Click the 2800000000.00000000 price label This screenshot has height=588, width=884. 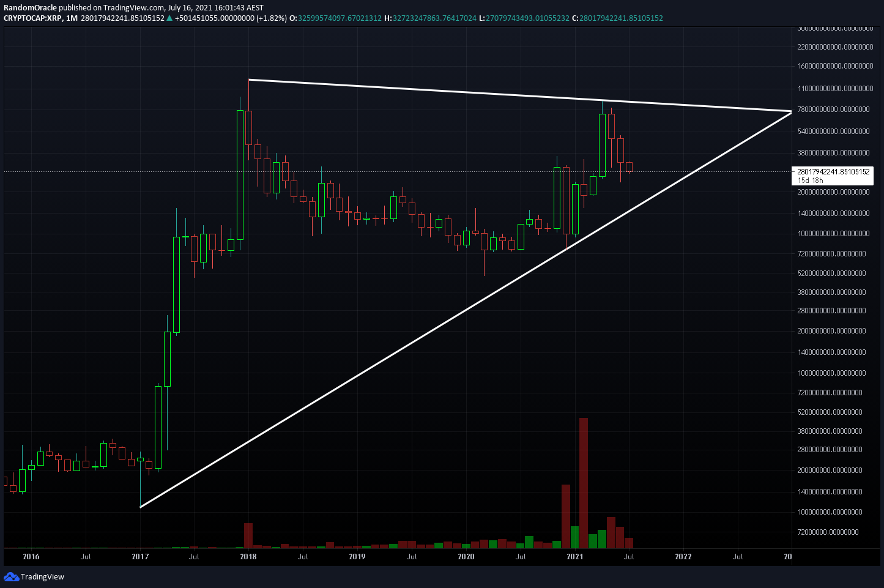tap(831, 310)
